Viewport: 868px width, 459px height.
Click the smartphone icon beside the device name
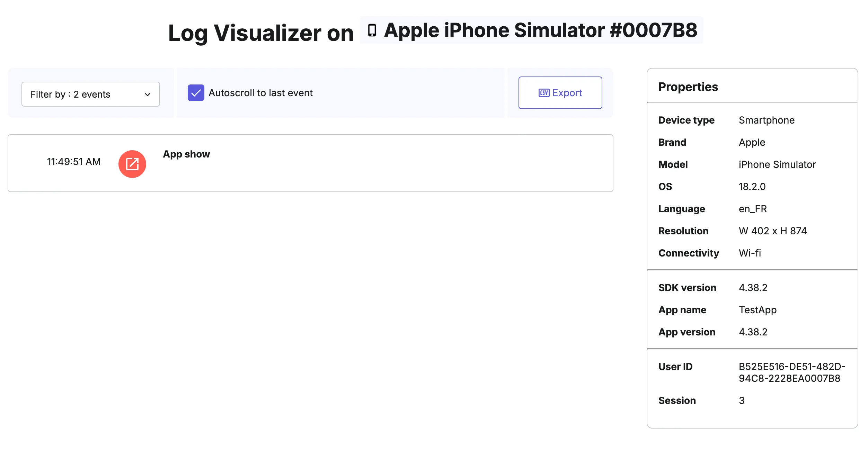pos(372,30)
